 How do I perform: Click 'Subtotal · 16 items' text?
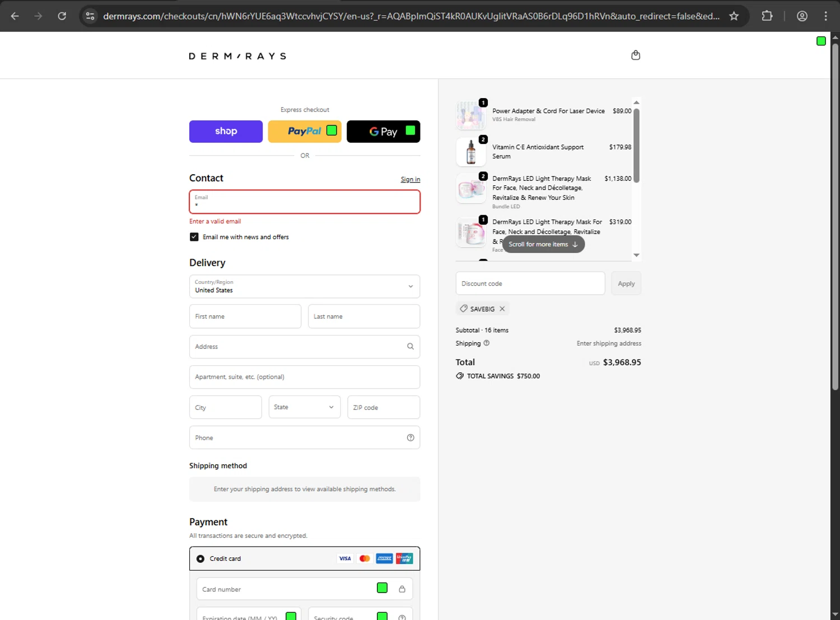[x=482, y=330]
